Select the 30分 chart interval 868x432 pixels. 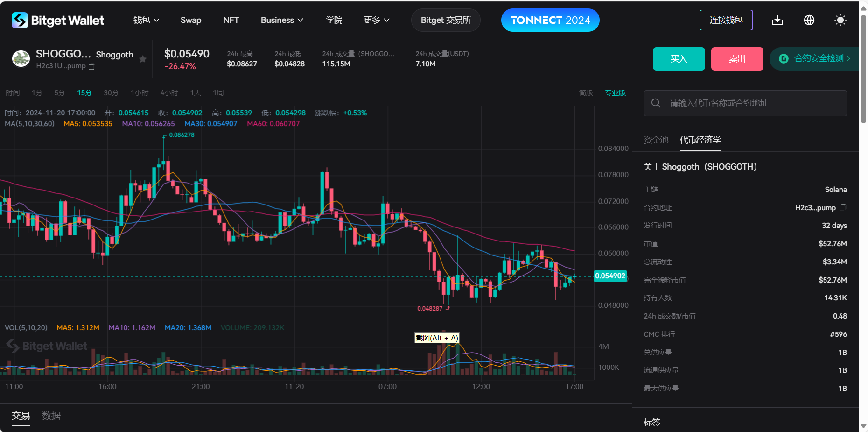111,93
